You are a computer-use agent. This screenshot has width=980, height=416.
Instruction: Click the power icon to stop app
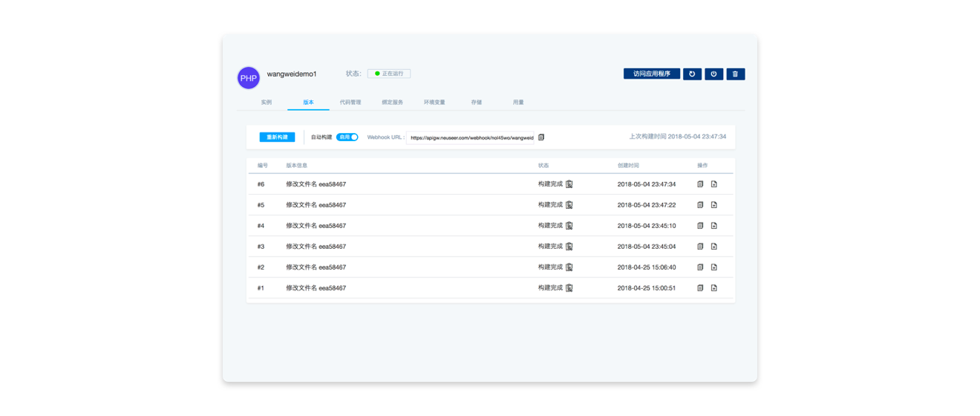[713, 74]
